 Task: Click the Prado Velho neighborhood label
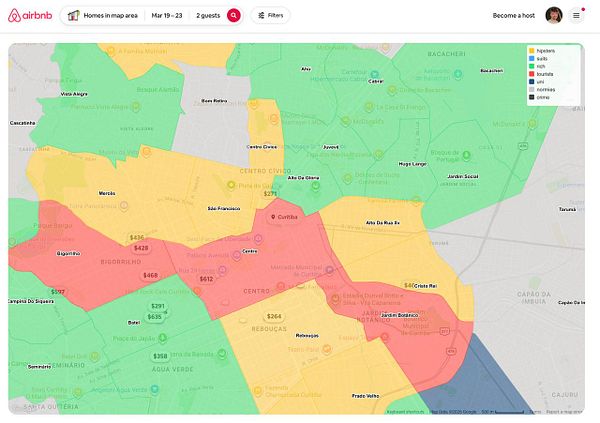coord(365,396)
